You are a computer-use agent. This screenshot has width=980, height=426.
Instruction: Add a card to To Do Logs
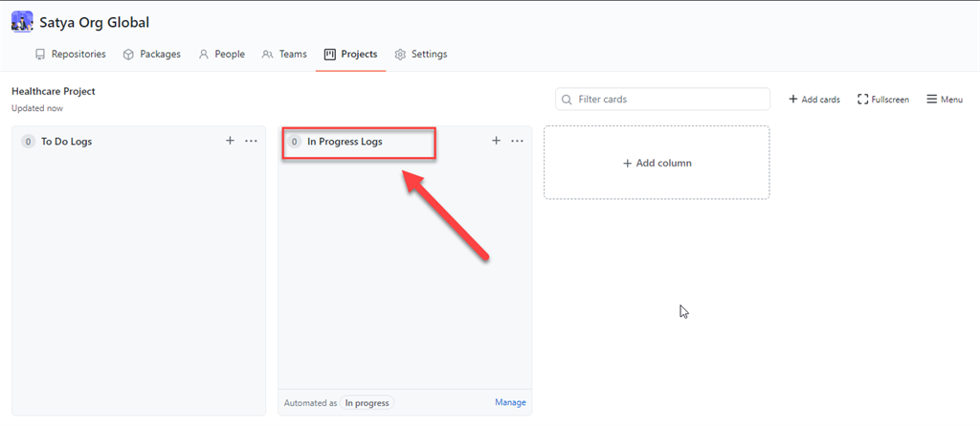[x=230, y=141]
